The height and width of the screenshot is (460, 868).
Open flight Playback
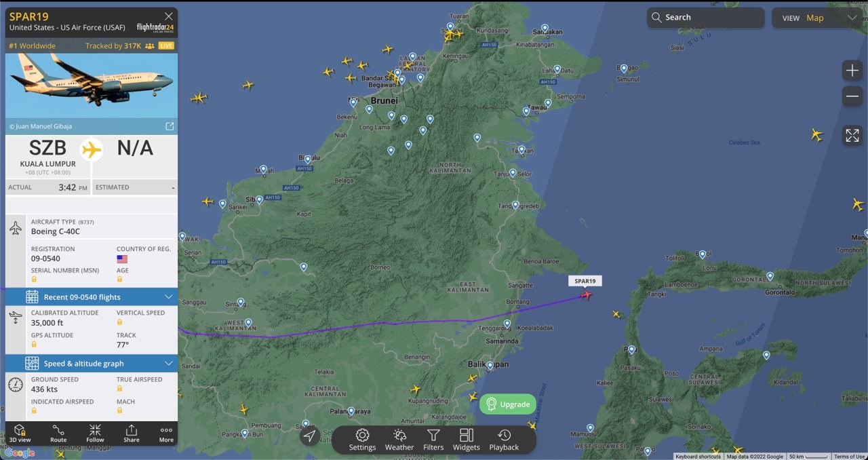pos(504,440)
